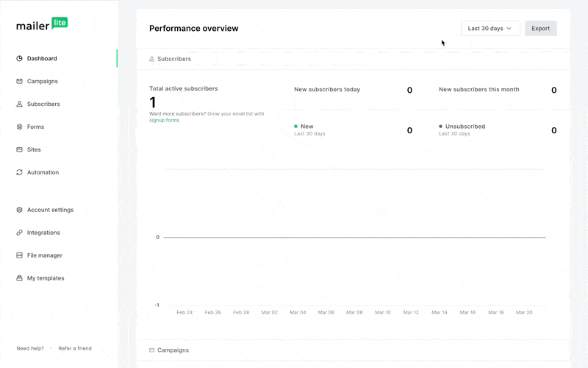588x368 pixels.
Task: Open the Last 30 days dropdown
Action: click(490, 29)
